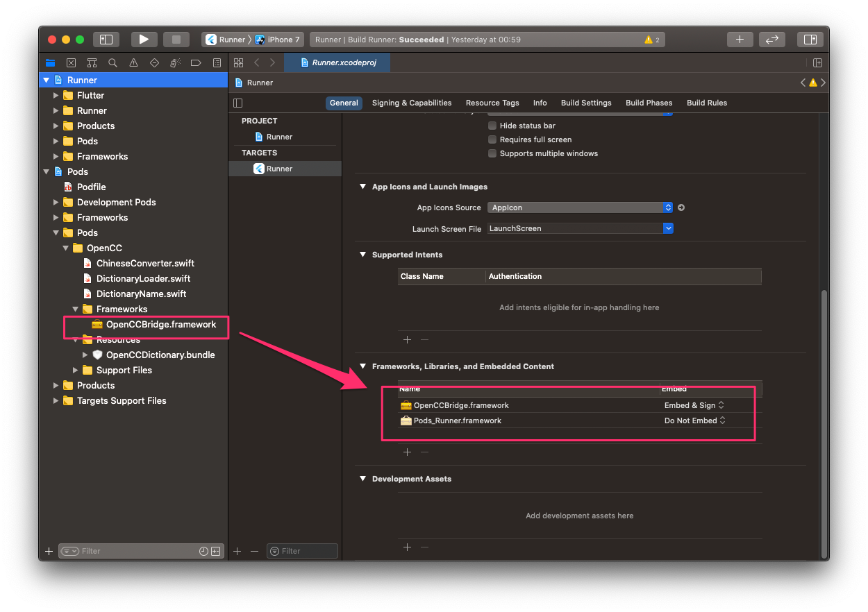Image resolution: width=868 pixels, height=612 pixels.
Task: Toggle the project and targets list sidebar icon
Action: click(238, 103)
